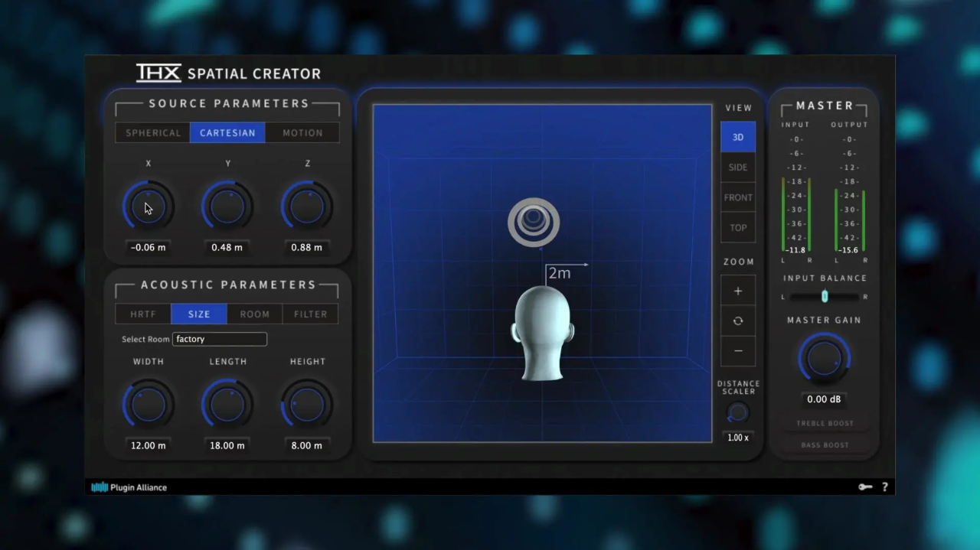Viewport: 980px width, 550px height.
Task: Open help via the question mark icon
Action: [884, 487]
